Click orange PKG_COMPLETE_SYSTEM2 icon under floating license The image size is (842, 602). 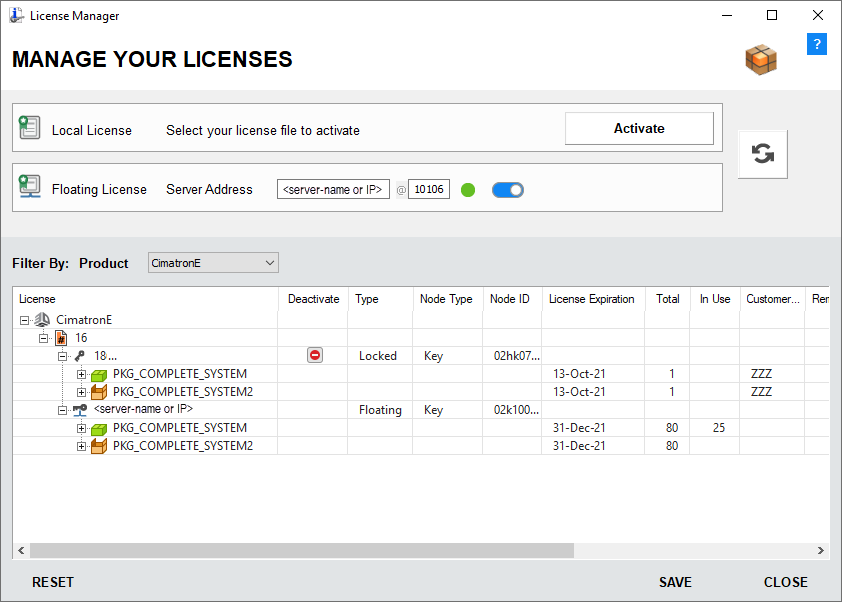(99, 446)
